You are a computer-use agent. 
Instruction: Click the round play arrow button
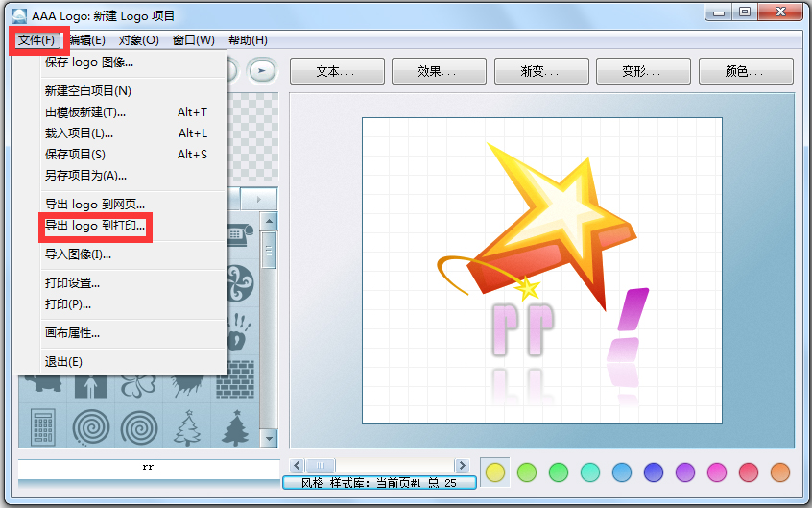pos(261,70)
